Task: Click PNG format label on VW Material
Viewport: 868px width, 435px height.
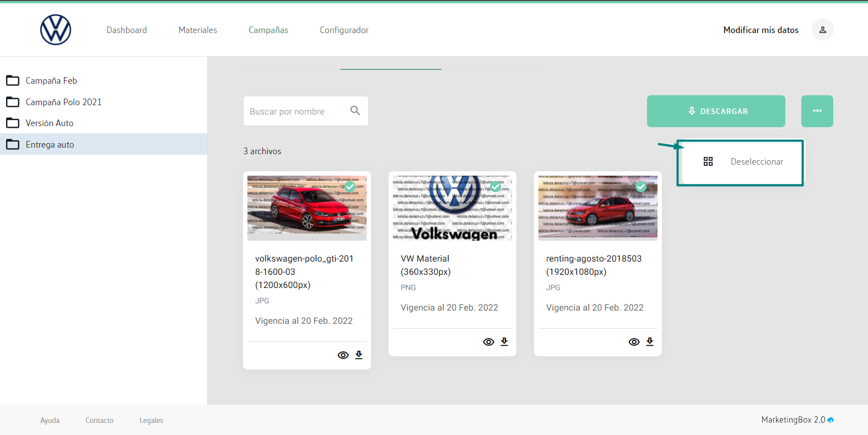Action: (408, 287)
